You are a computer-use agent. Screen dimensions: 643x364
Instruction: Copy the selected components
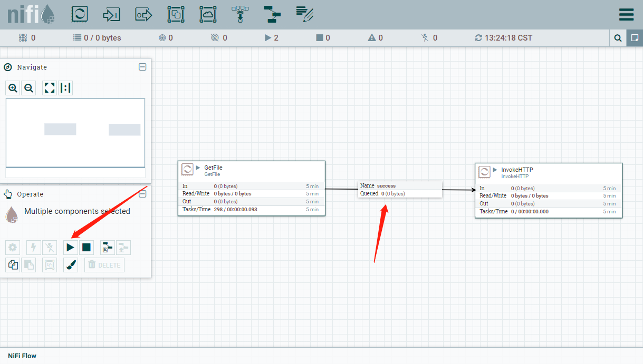[13, 265]
